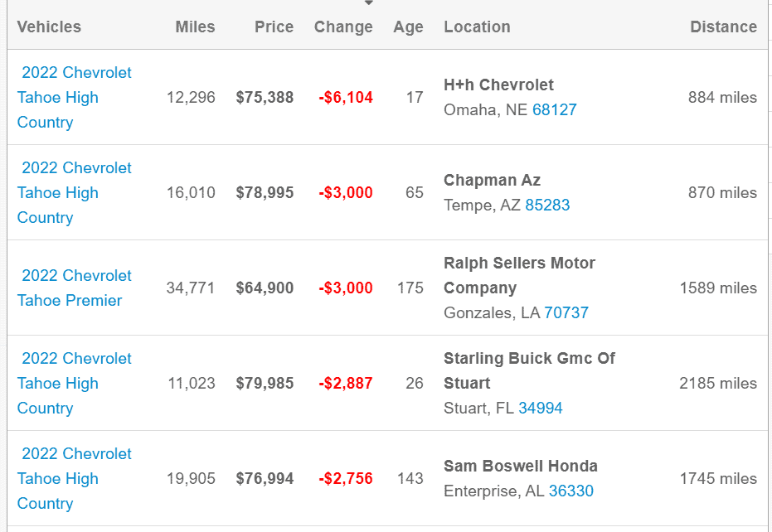Sort by Location column header
Viewport: 772px width, 532px height.
(x=477, y=27)
